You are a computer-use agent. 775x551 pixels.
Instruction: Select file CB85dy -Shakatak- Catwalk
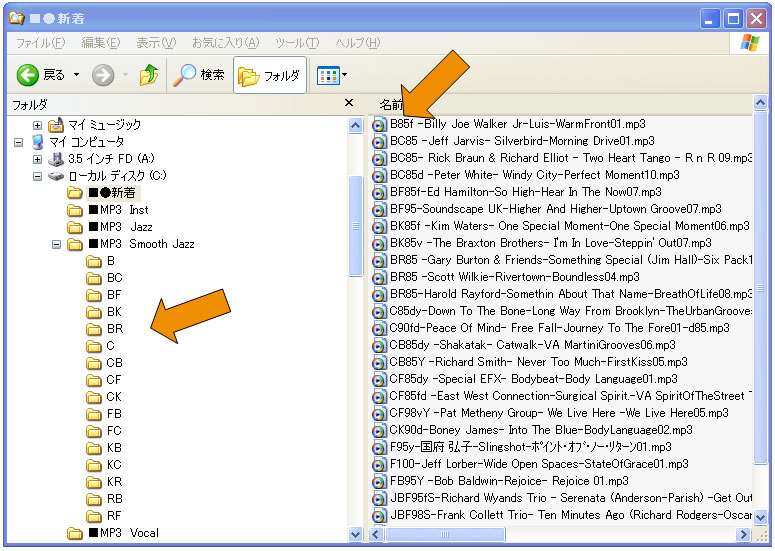tap(532, 345)
